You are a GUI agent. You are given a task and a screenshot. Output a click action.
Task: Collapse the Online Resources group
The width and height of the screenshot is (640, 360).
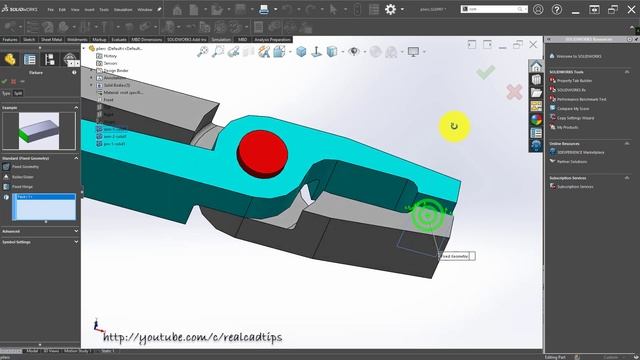tap(627, 143)
